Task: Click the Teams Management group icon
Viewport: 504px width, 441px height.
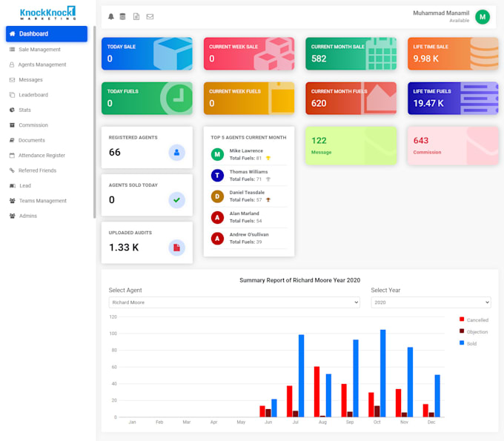Action: point(12,201)
